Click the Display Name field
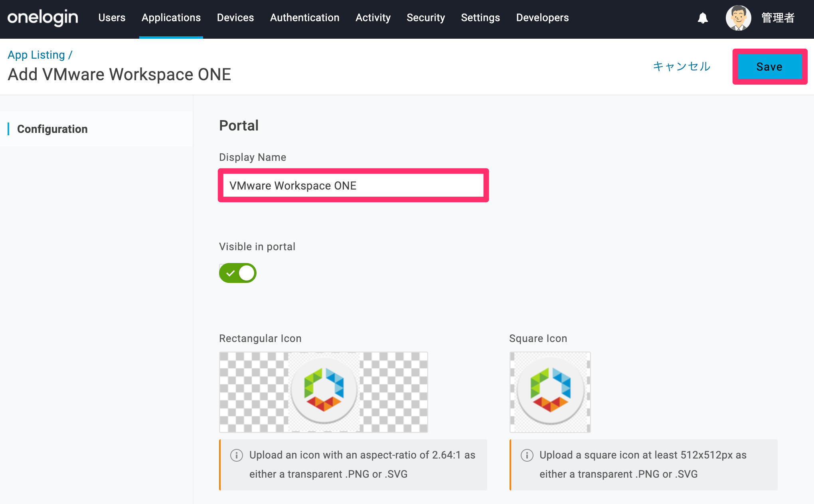Viewport: 814px width, 504px height. click(353, 186)
